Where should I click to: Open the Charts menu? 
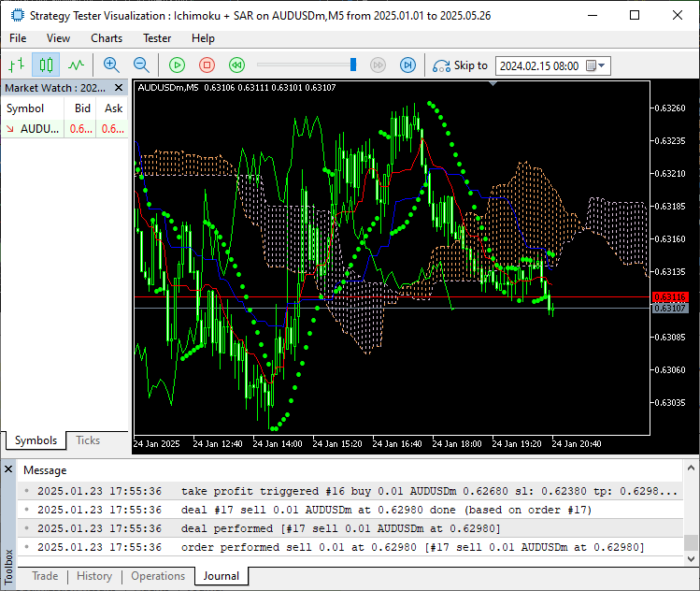tap(107, 38)
